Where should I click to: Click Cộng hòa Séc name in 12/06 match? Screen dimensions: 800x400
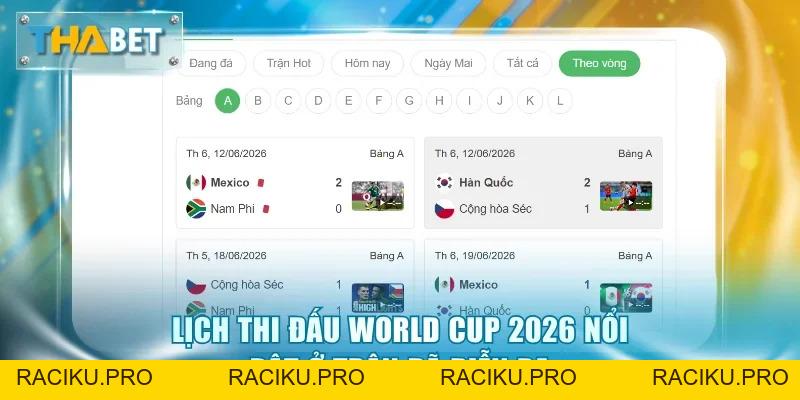tap(495, 209)
